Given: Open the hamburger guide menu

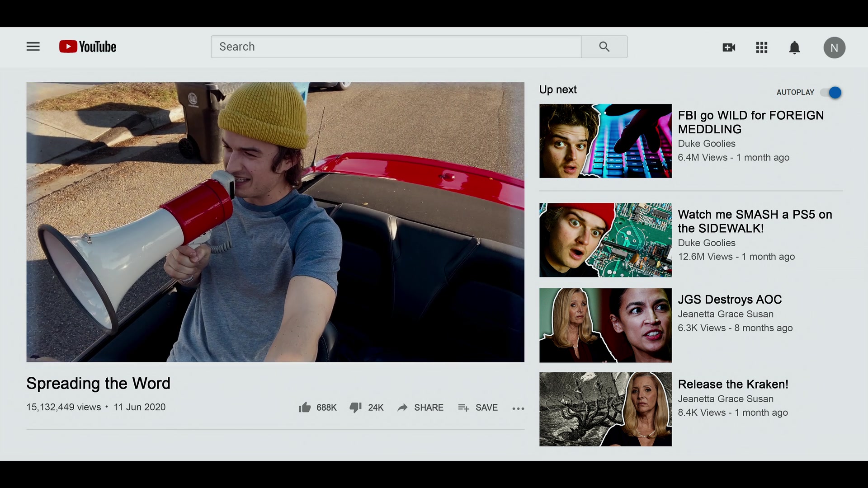Looking at the screenshot, I should point(33,47).
